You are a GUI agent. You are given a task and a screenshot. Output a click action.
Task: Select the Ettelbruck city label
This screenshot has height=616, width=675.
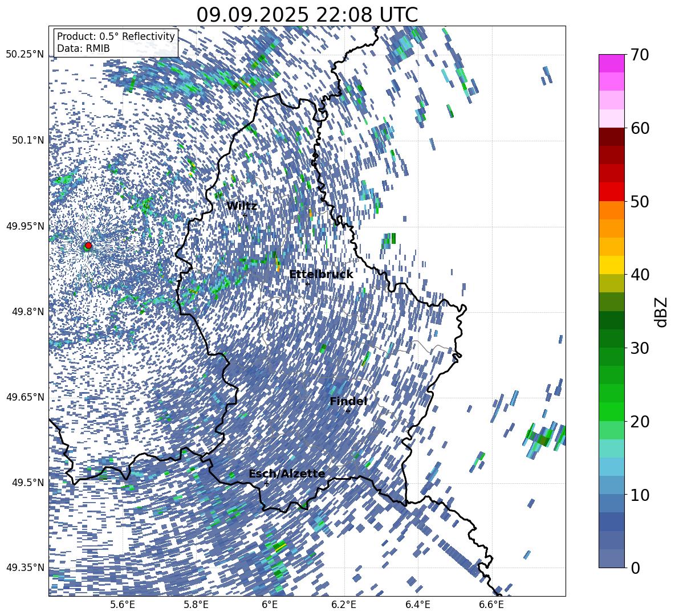click(x=321, y=274)
